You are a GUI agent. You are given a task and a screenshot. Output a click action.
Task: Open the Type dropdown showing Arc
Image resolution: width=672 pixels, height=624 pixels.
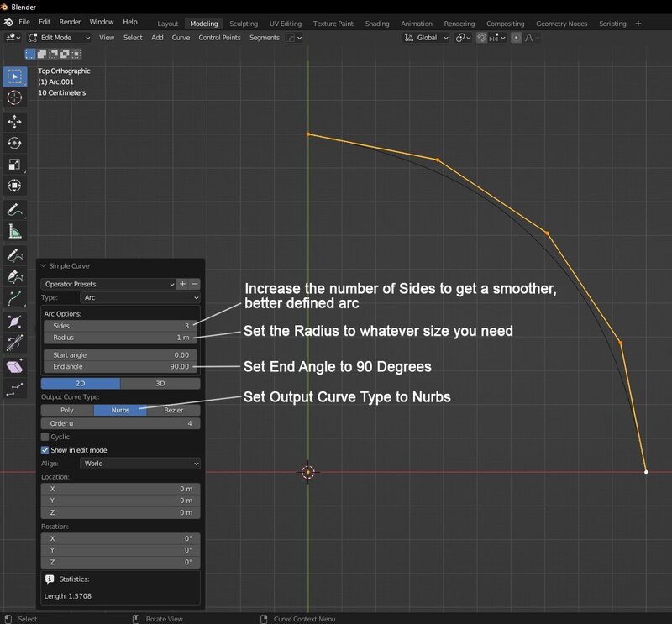tap(139, 297)
